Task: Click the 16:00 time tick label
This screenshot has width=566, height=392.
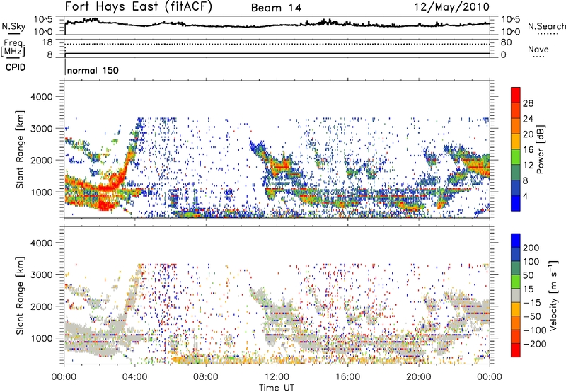Action: click(347, 377)
